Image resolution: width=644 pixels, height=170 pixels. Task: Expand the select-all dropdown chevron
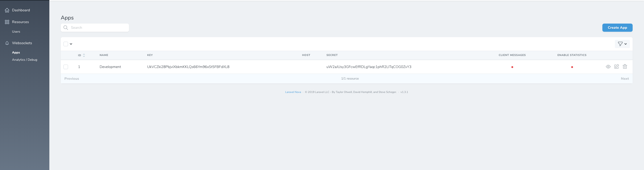point(71,44)
